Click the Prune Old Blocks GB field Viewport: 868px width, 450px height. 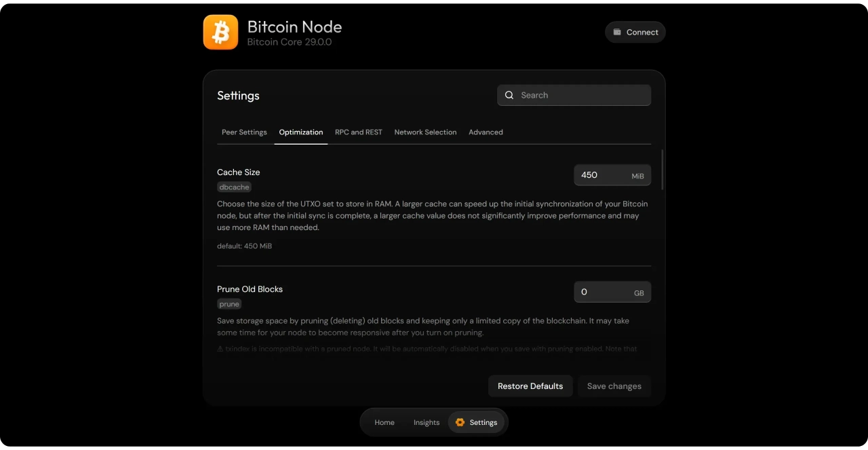[x=601, y=293]
